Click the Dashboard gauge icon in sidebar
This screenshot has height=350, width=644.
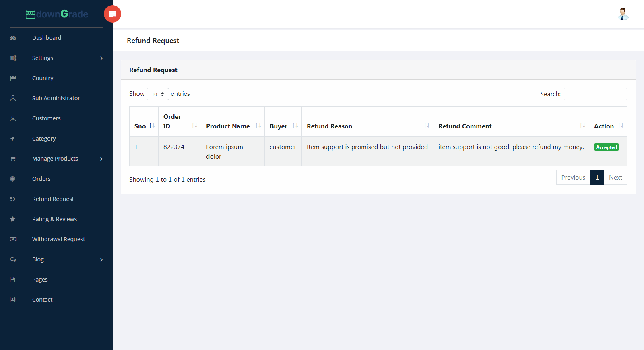[13, 38]
